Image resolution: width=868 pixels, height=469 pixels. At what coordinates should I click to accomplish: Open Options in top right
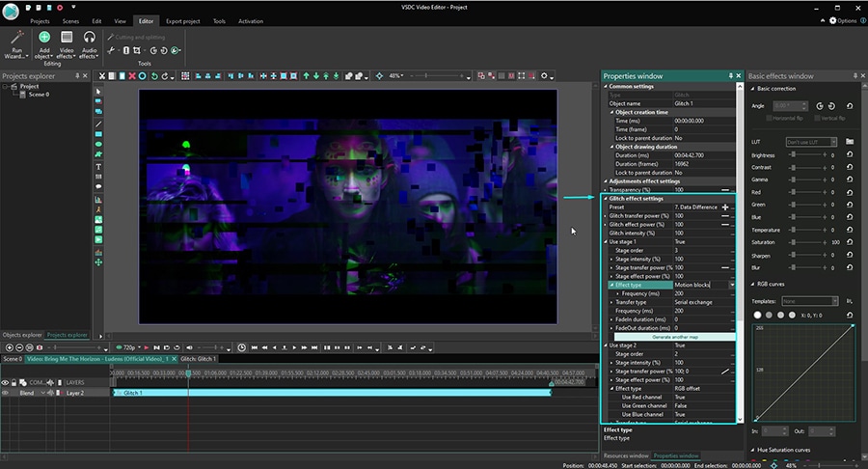coord(843,20)
